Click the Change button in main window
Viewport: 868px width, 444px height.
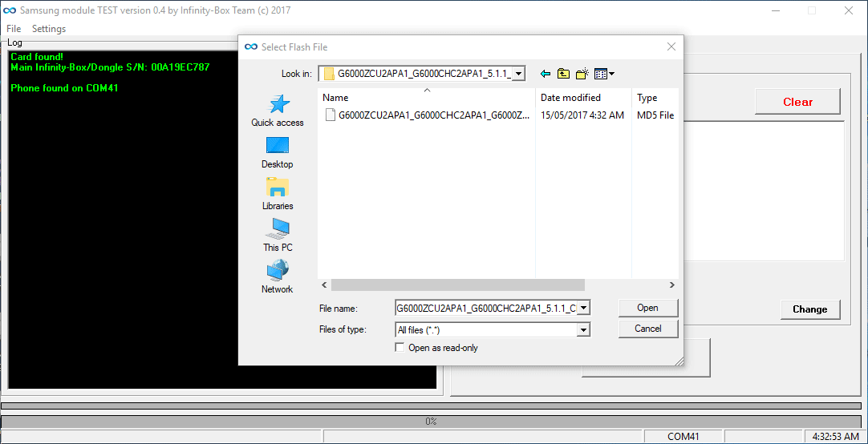point(810,309)
